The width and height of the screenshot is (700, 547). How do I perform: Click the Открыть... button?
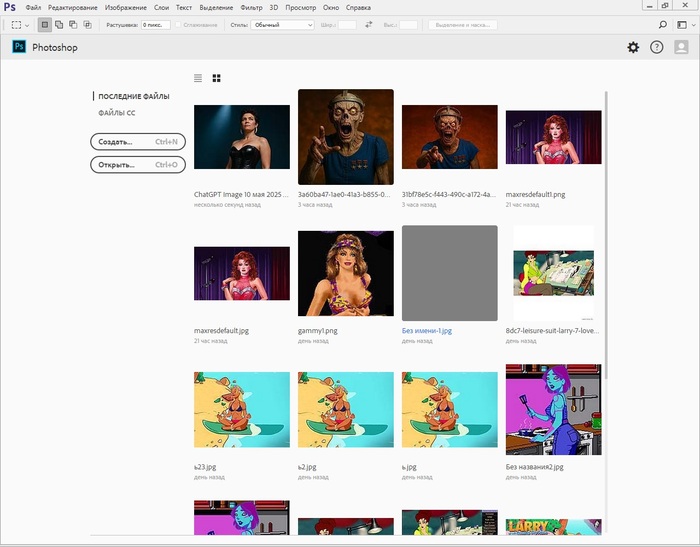138,164
